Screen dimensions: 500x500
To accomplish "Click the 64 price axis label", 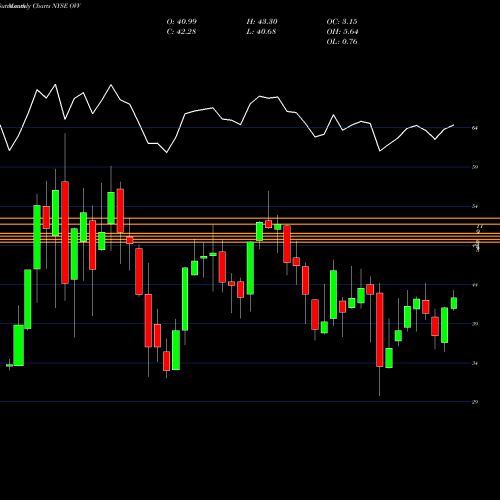I will 475,128.
